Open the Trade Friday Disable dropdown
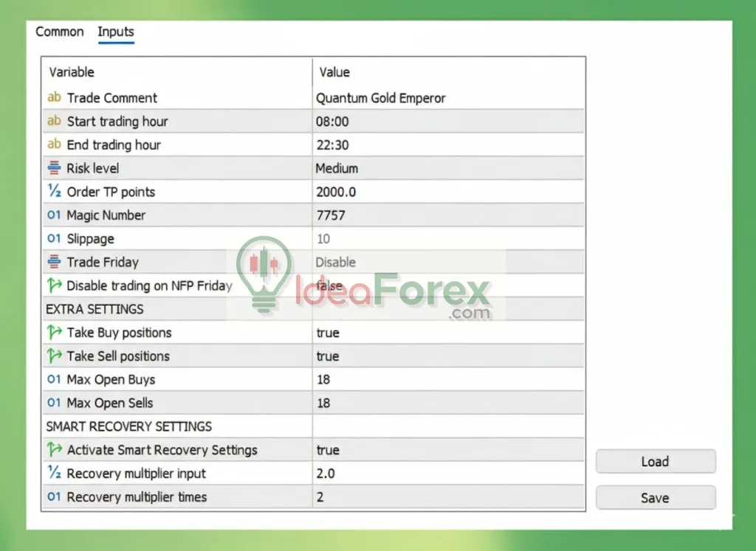The width and height of the screenshot is (756, 551). click(335, 262)
